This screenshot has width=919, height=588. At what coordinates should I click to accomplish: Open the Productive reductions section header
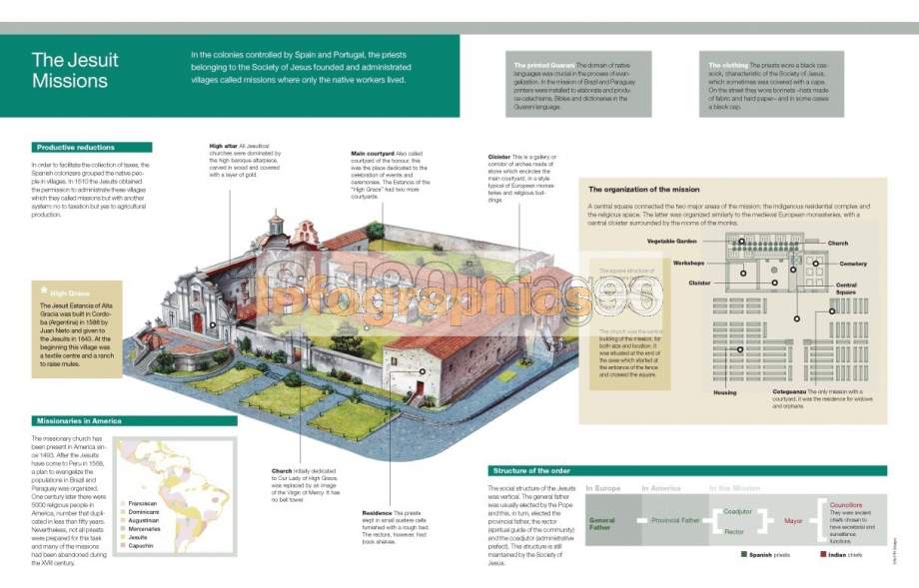point(92,148)
